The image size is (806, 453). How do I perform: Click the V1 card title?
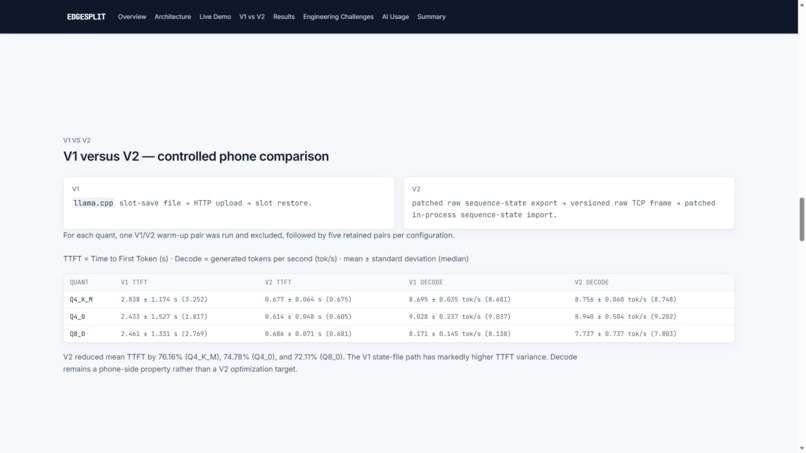coord(76,189)
